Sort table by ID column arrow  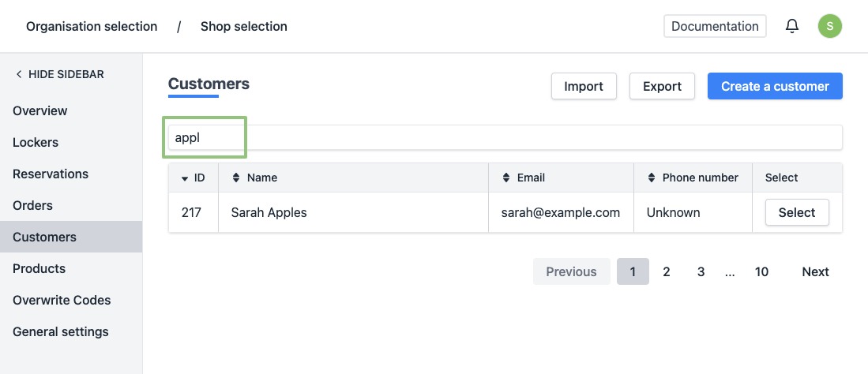[185, 178]
